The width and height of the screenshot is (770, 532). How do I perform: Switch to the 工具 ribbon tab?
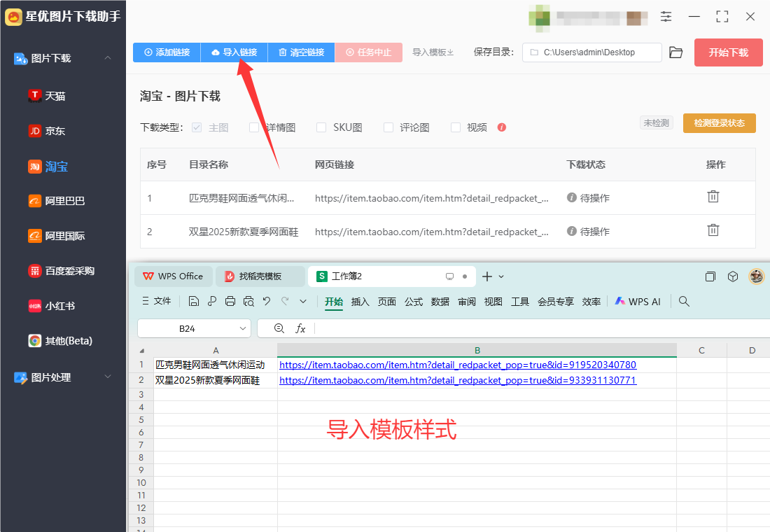519,302
